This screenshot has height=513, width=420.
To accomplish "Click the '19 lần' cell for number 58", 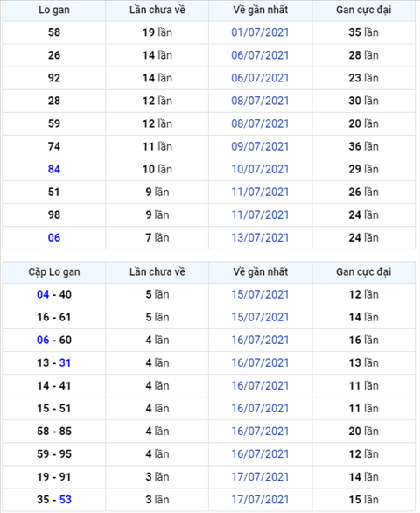I will [x=157, y=32].
